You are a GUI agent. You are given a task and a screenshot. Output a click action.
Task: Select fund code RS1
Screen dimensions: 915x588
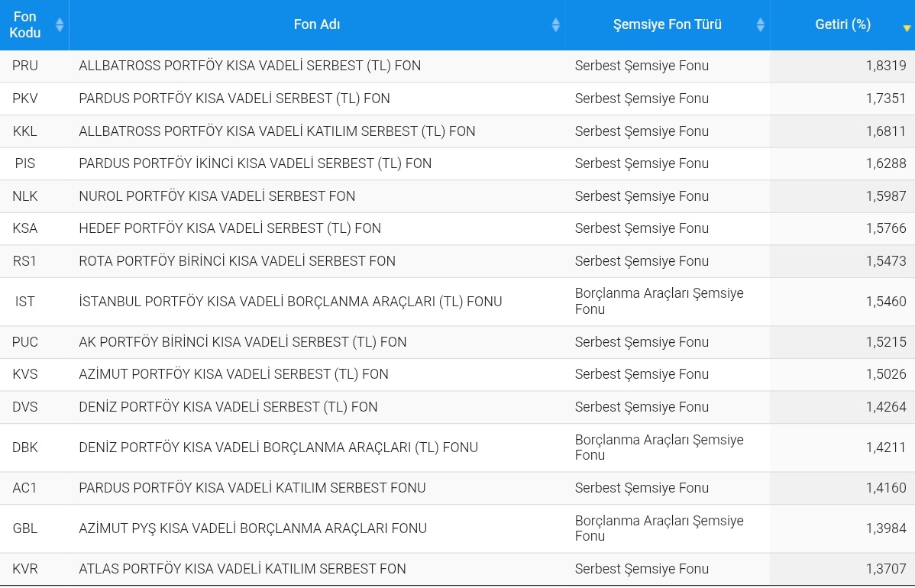coord(25,260)
